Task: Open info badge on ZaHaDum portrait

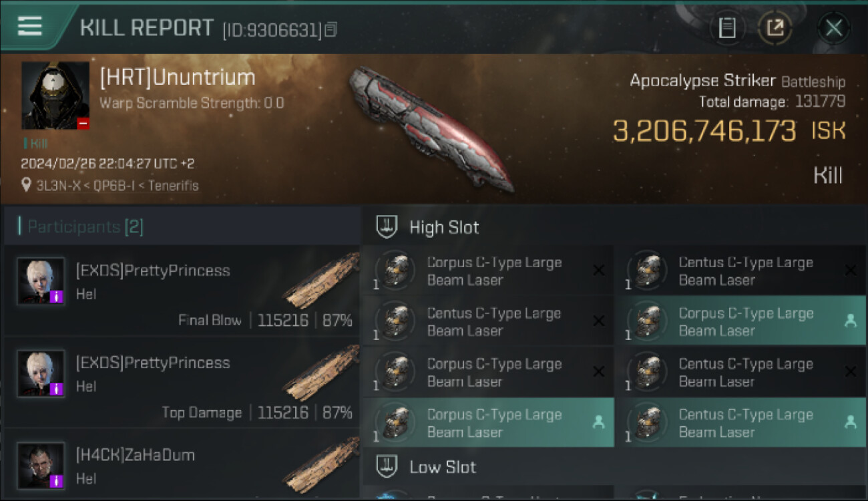Action: [x=57, y=480]
